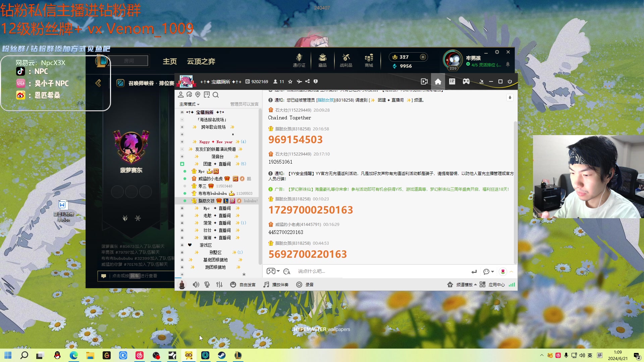Search channels with magnifier icon

pos(216,95)
